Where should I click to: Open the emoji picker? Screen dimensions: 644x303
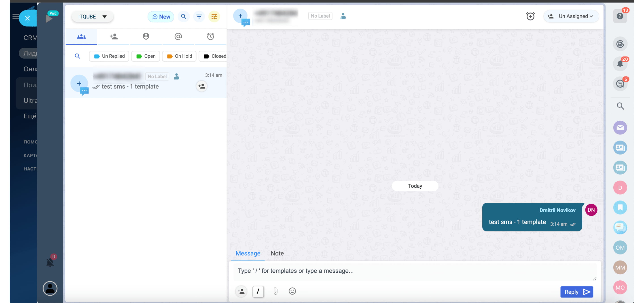coord(292,291)
